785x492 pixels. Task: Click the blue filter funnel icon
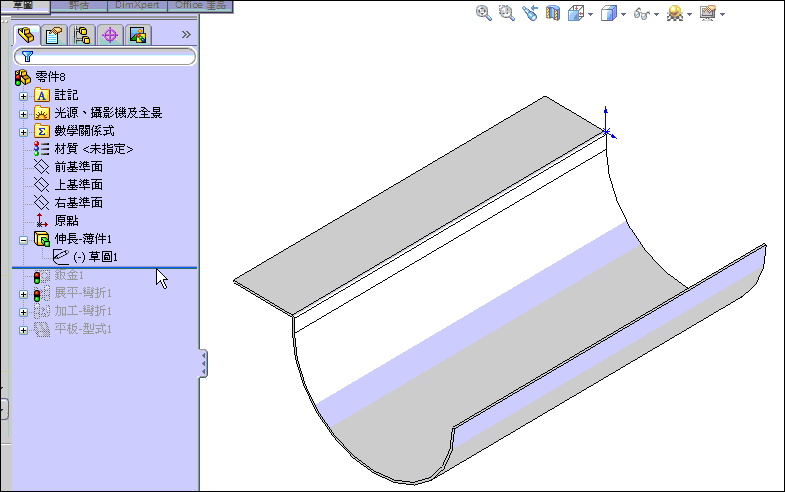pos(28,57)
